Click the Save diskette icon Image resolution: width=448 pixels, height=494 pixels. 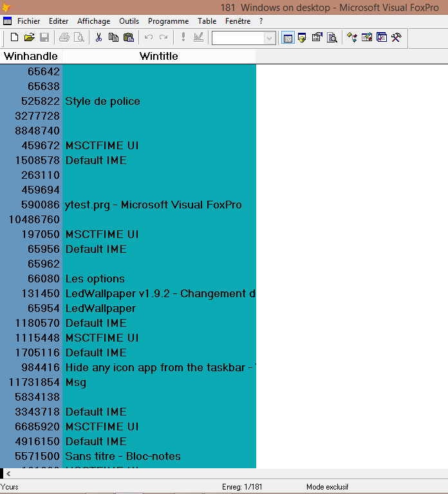pyautogui.click(x=44, y=37)
